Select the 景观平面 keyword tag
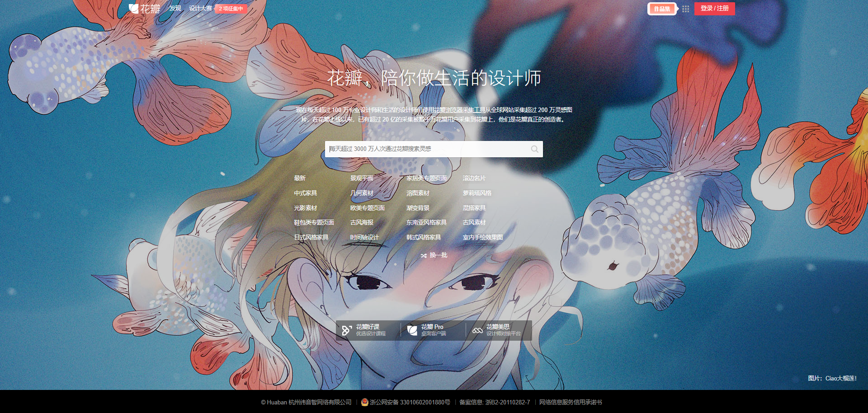Screen dimensions: 868x413 (x=362, y=178)
